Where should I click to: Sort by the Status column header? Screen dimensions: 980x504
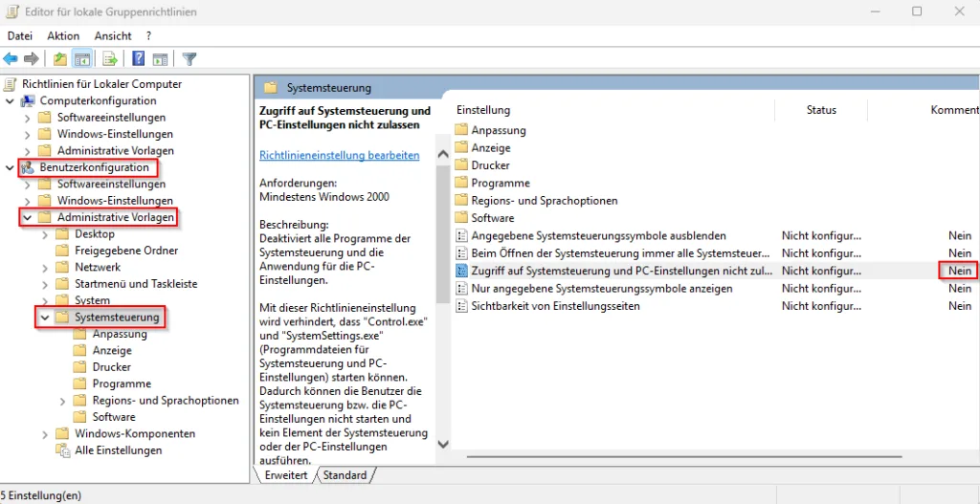click(821, 110)
